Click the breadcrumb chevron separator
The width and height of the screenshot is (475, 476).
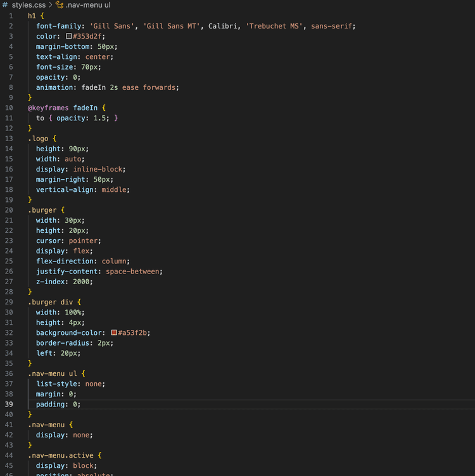50,4
